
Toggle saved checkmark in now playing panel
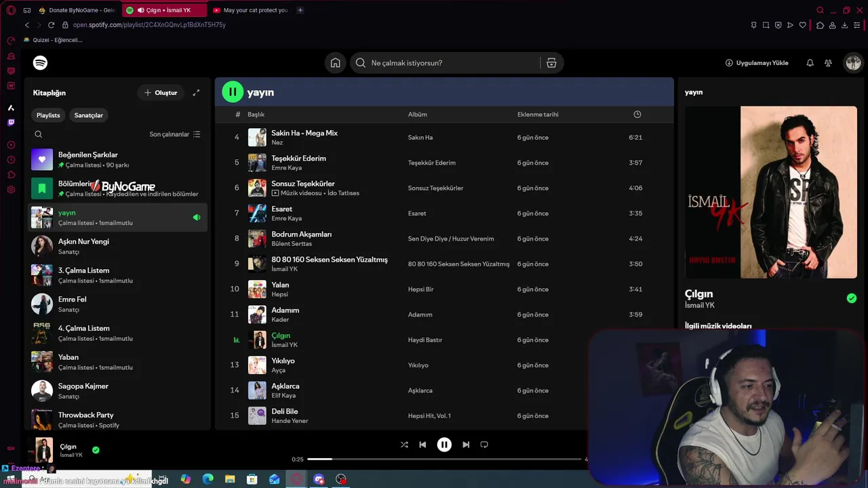click(x=852, y=298)
